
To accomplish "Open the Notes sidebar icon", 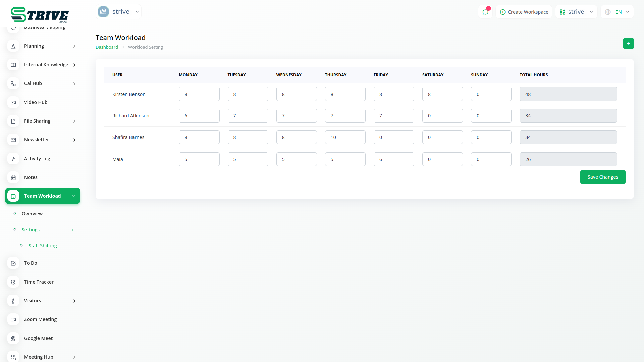I will click(13, 177).
